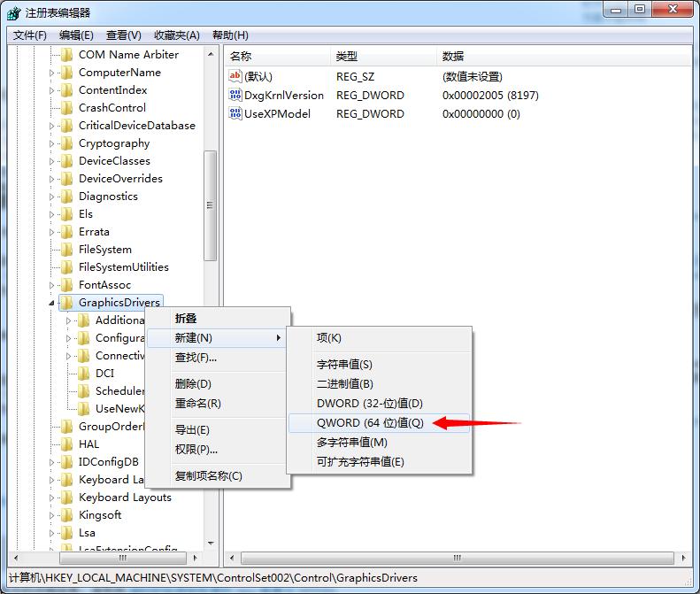Expand the HAL tree node
This screenshot has width=700, height=594.
(51, 444)
